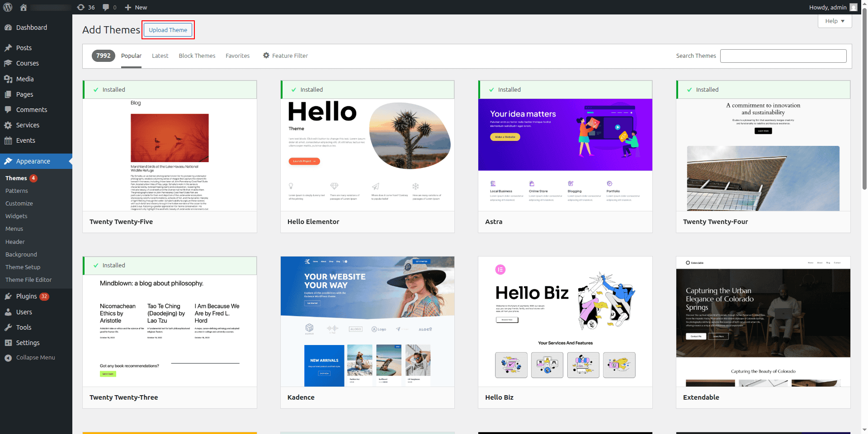Click the Feature Filter gear icon
868x434 pixels.
tap(266, 56)
